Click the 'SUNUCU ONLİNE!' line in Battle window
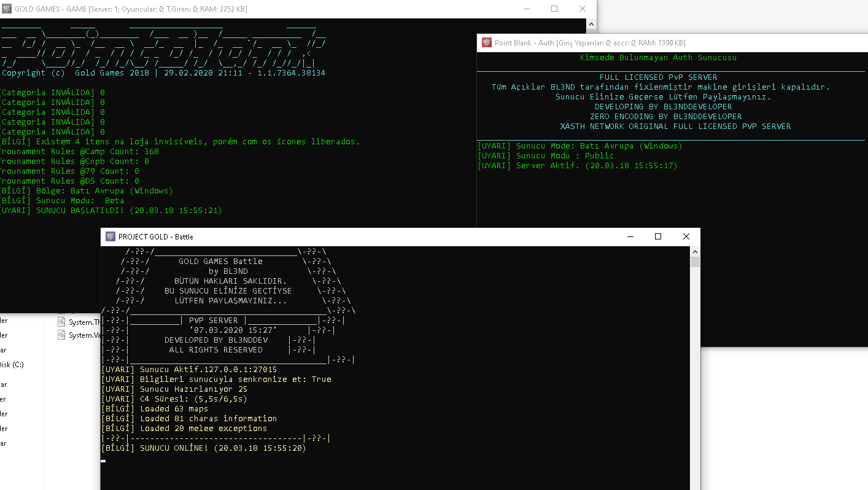Image resolution: width=868 pixels, height=490 pixels. click(204, 448)
